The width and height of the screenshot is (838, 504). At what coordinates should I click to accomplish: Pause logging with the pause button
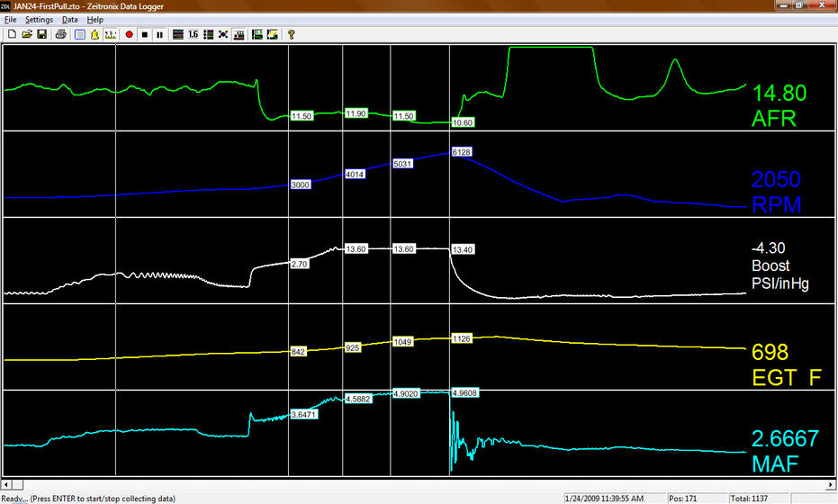coord(159,35)
